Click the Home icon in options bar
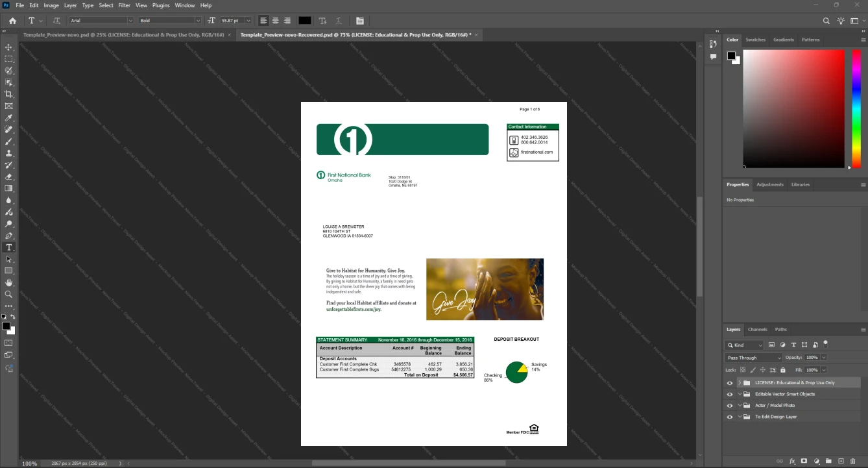The height and width of the screenshot is (468, 868). (12, 21)
